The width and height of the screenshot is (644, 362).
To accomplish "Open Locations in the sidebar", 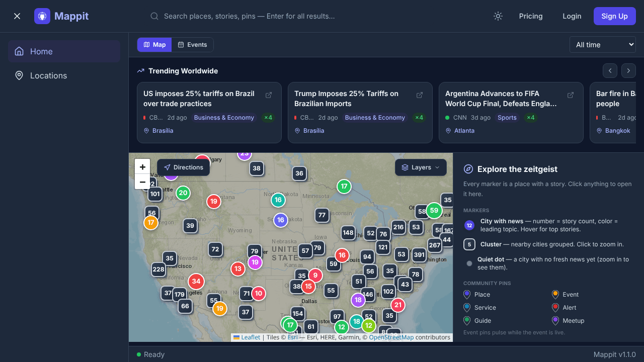I will [x=64, y=75].
